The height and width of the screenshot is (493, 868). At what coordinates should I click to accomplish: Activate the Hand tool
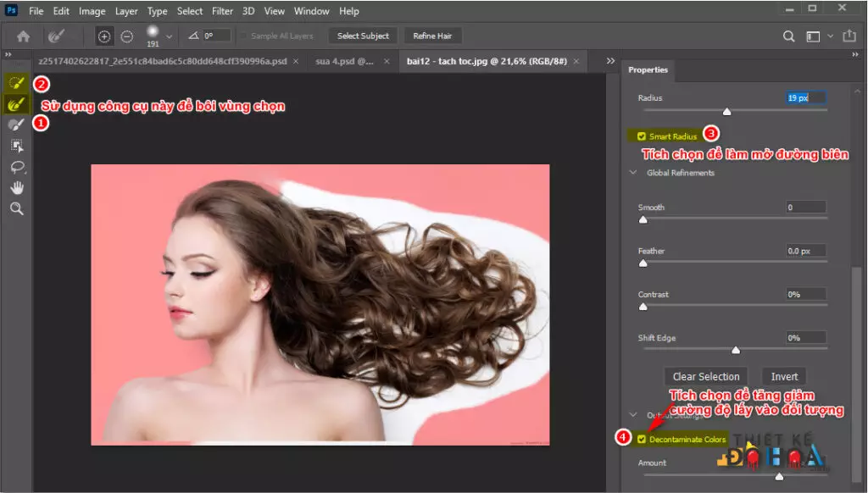(17, 187)
